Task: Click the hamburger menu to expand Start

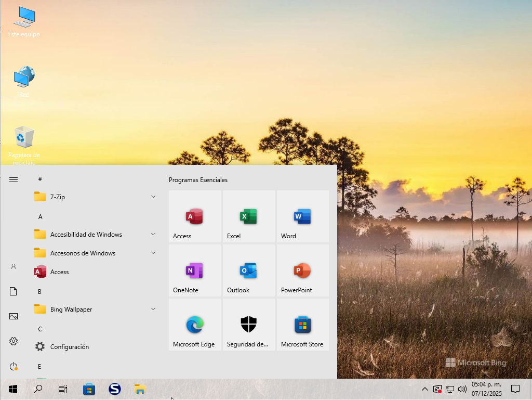Action: (14, 179)
